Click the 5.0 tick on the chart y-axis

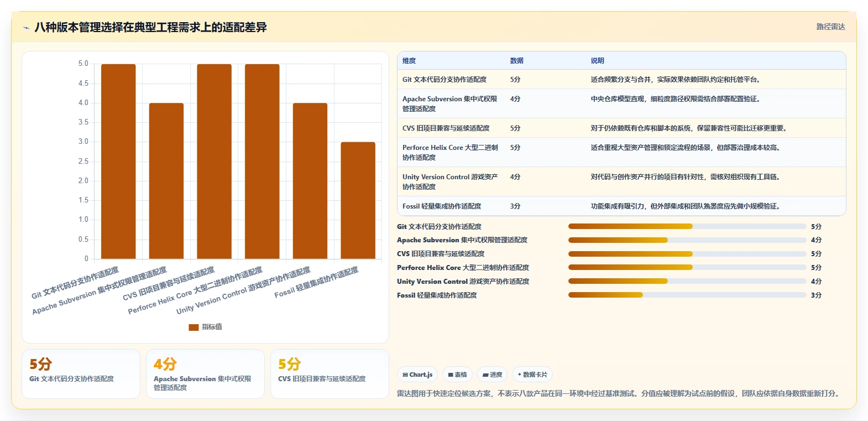(x=83, y=64)
